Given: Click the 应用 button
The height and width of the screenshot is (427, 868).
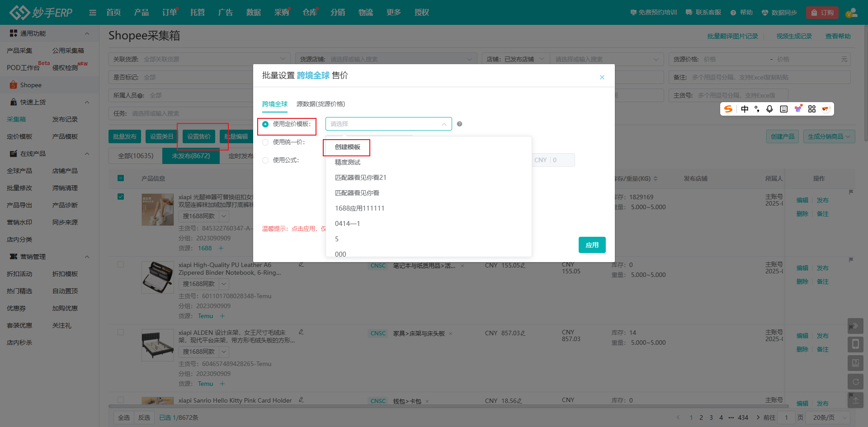Looking at the screenshot, I should [x=592, y=245].
